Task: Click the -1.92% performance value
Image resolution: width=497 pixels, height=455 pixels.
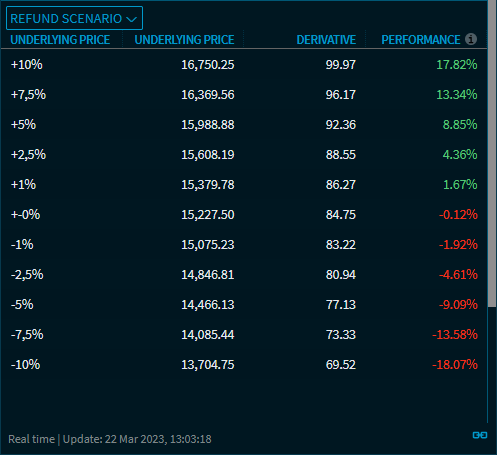Action: [458, 245]
